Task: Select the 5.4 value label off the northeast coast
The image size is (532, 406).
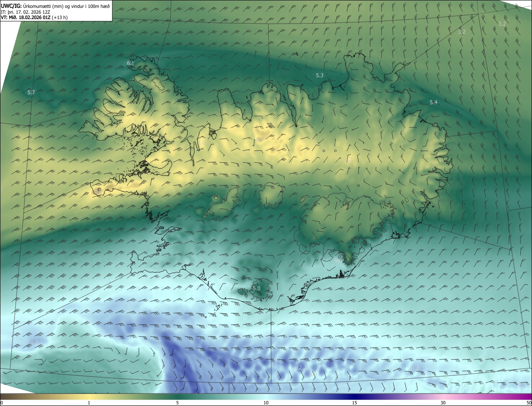Action: [433, 102]
